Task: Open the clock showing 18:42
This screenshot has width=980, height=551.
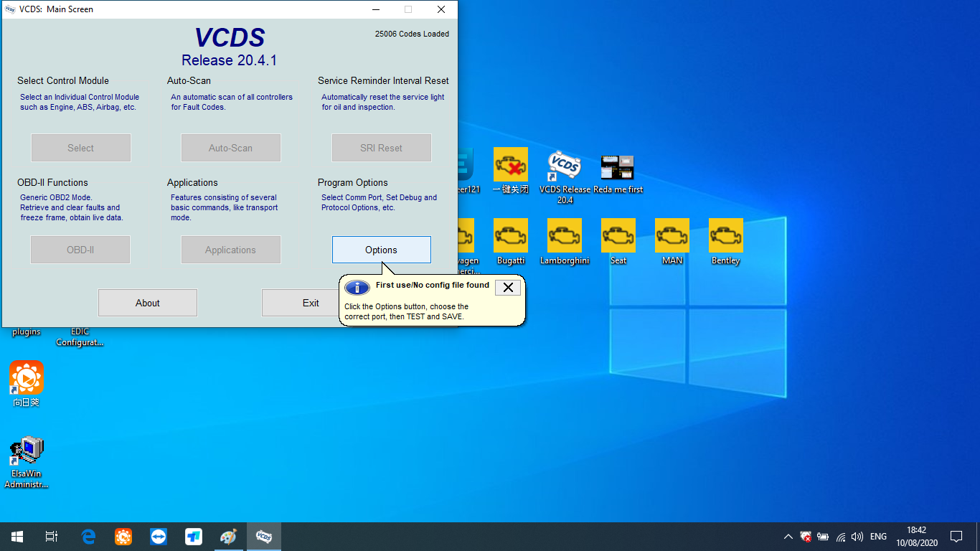Action: click(916, 537)
